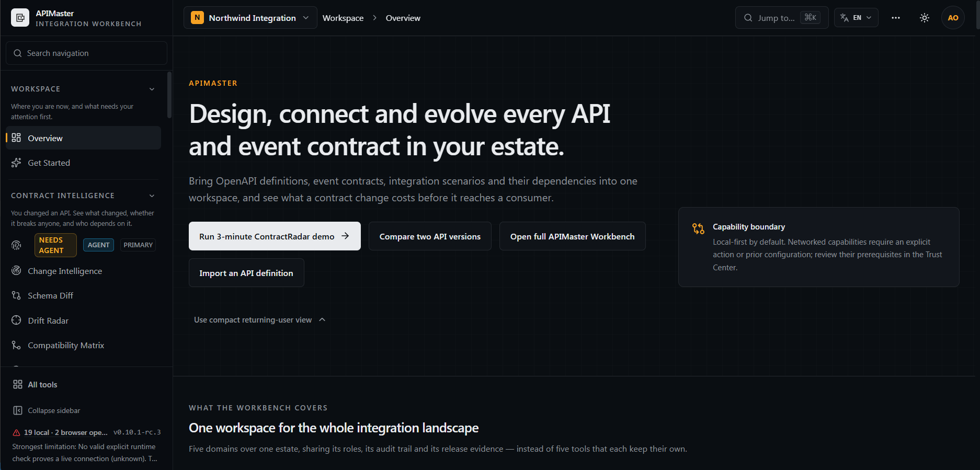This screenshot has width=980, height=470.
Task: Open full APIMaster Workbench
Action: pyautogui.click(x=572, y=236)
